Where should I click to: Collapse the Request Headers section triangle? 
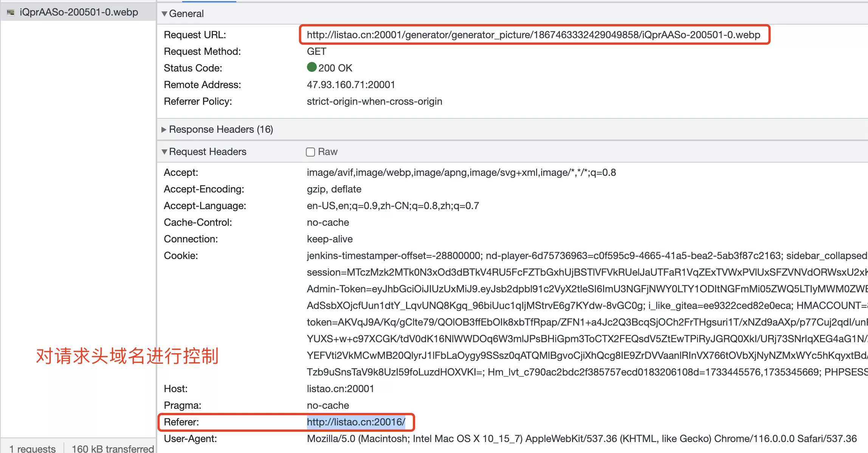pos(164,152)
